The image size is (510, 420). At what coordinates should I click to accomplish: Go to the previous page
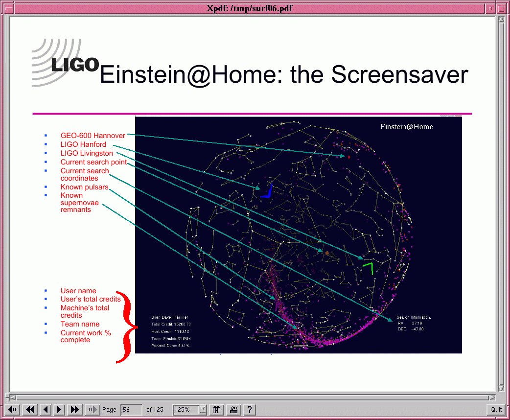46,409
